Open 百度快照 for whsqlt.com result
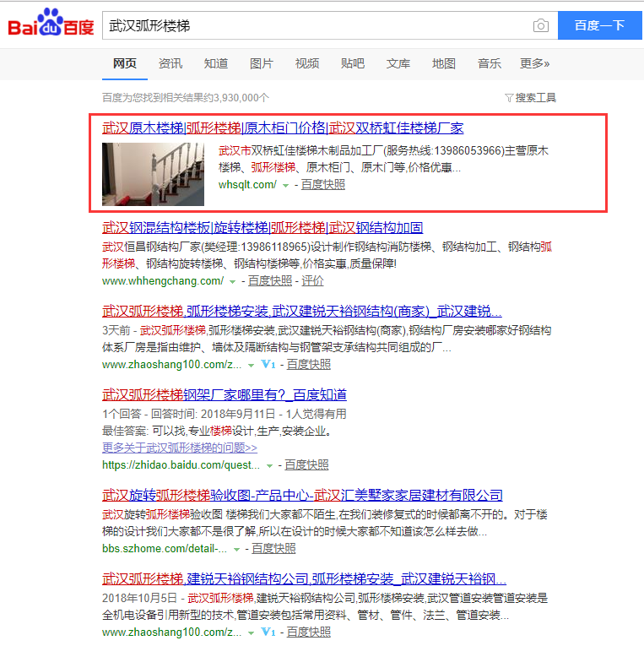Screen dimensions: 644x646 323,185
